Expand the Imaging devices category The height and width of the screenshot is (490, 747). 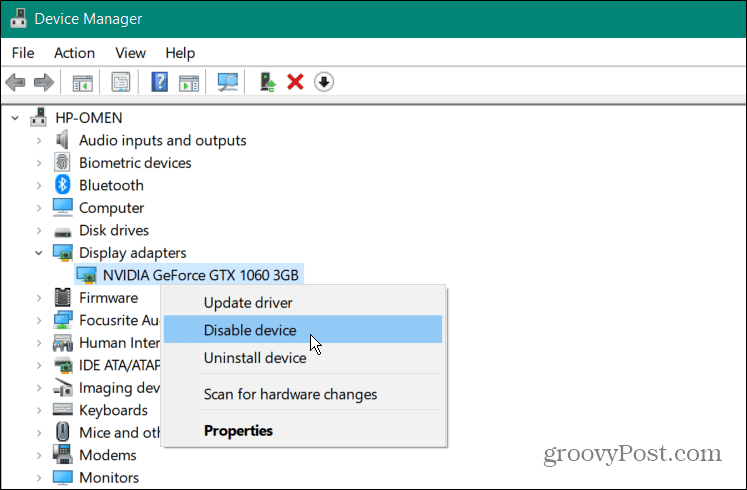[x=39, y=388]
